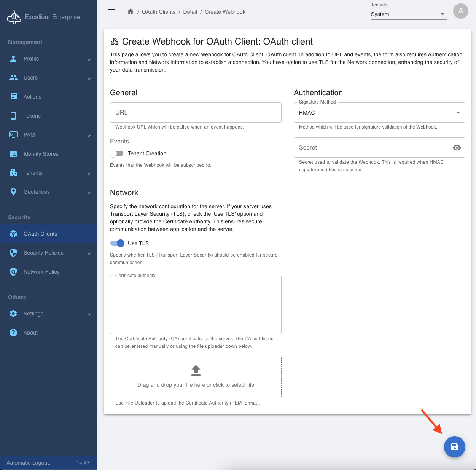Disable the Use TLS switch
Viewport: 476px width, 470px height.
pyautogui.click(x=117, y=243)
